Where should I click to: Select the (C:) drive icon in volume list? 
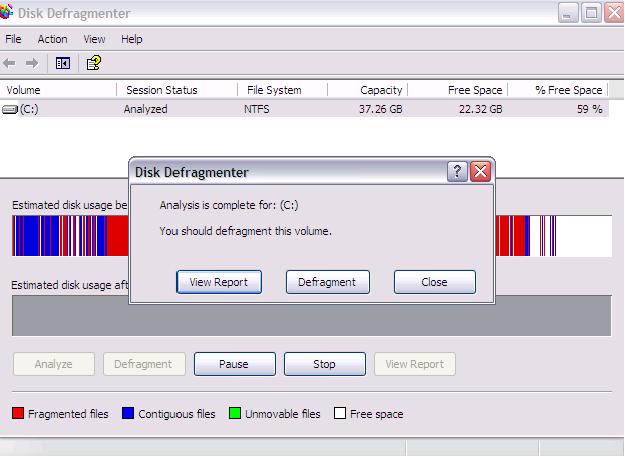coord(10,109)
